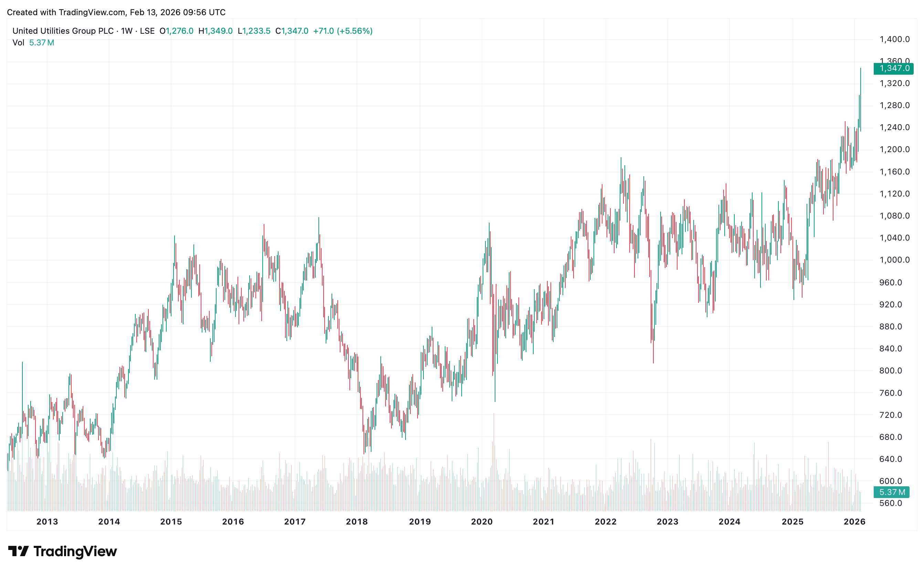Select the 2013 year axis label
The image size is (924, 572).
point(47,522)
